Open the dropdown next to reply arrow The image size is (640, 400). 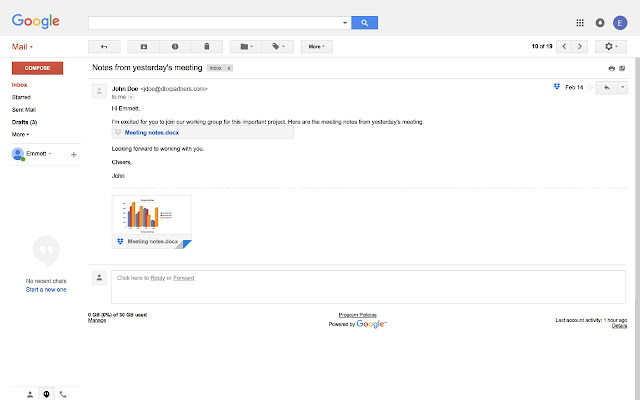[x=622, y=87]
